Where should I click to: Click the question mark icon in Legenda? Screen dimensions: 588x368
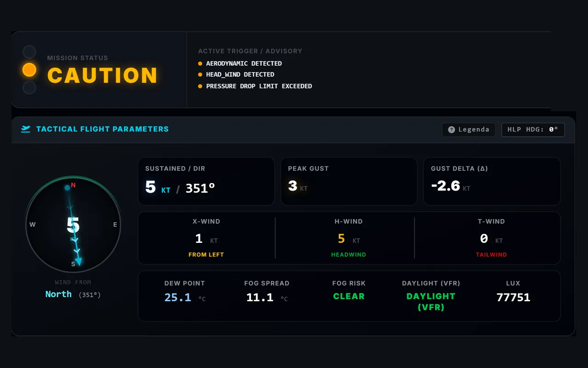[x=452, y=130]
